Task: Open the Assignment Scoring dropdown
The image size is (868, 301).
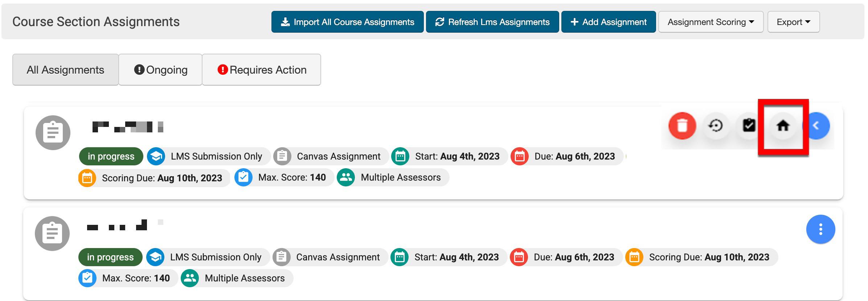Action: click(x=711, y=22)
